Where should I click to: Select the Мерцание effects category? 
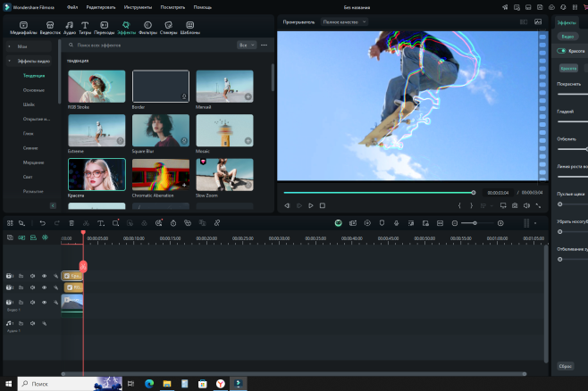click(x=33, y=162)
